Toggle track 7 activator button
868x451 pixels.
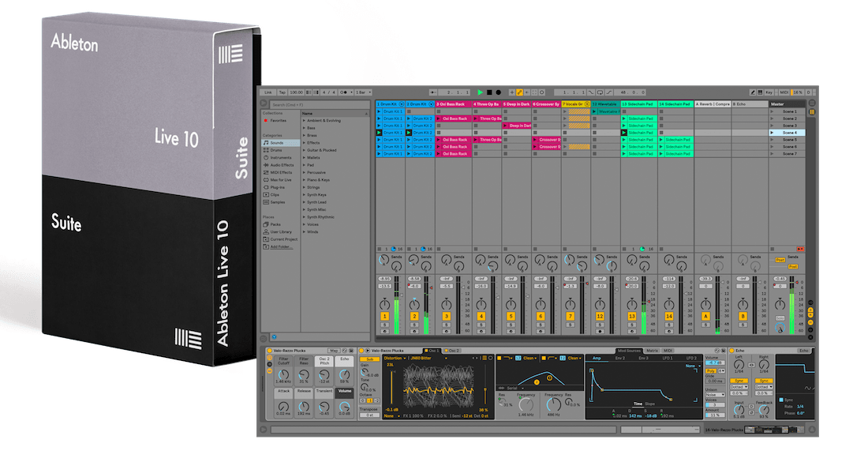[571, 317]
